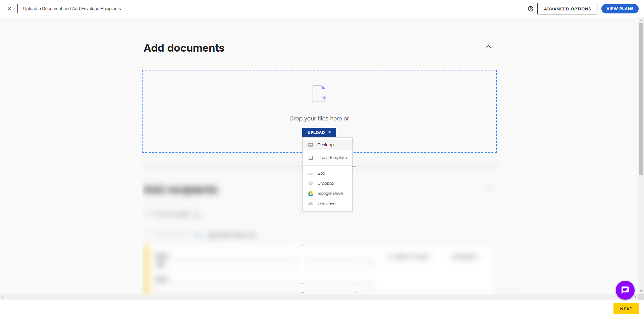Click the Advanced Options button
This screenshot has width=644, height=317.
[x=567, y=9]
